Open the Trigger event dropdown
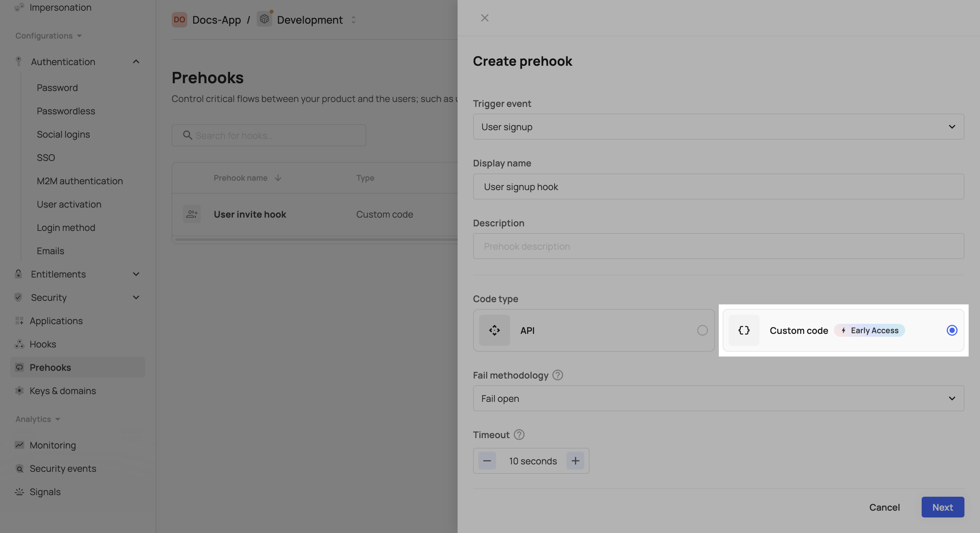This screenshot has height=533, width=980. (718, 127)
